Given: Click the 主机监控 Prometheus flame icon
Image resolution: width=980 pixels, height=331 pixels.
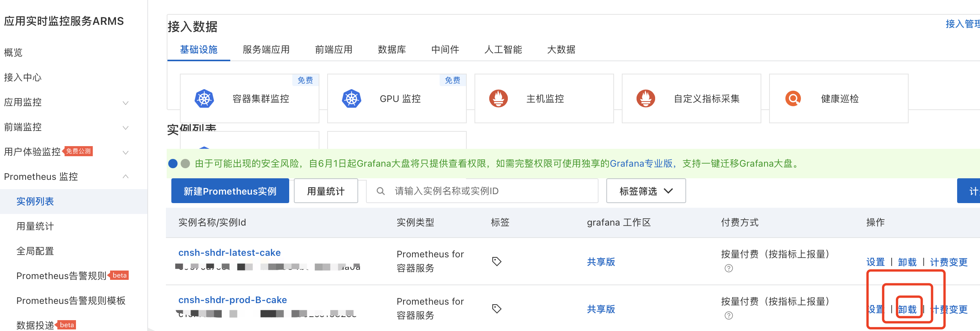Looking at the screenshot, I should click(x=499, y=98).
